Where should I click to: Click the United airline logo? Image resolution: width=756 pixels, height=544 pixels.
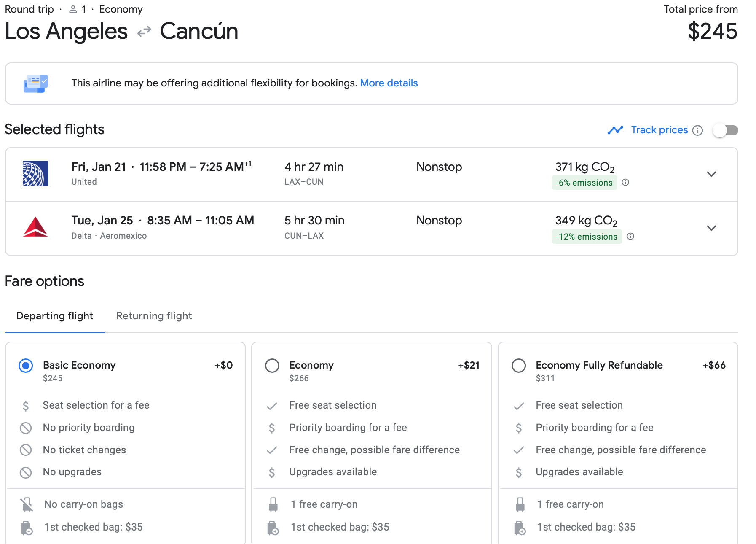[x=35, y=173]
